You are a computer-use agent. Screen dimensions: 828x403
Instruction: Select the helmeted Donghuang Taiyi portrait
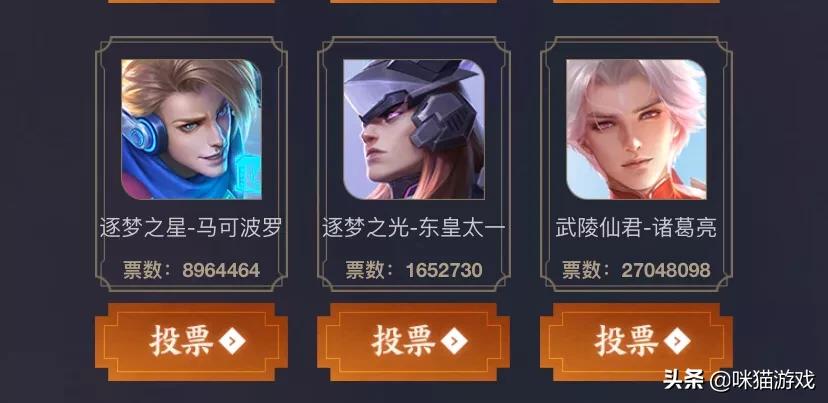(x=414, y=129)
